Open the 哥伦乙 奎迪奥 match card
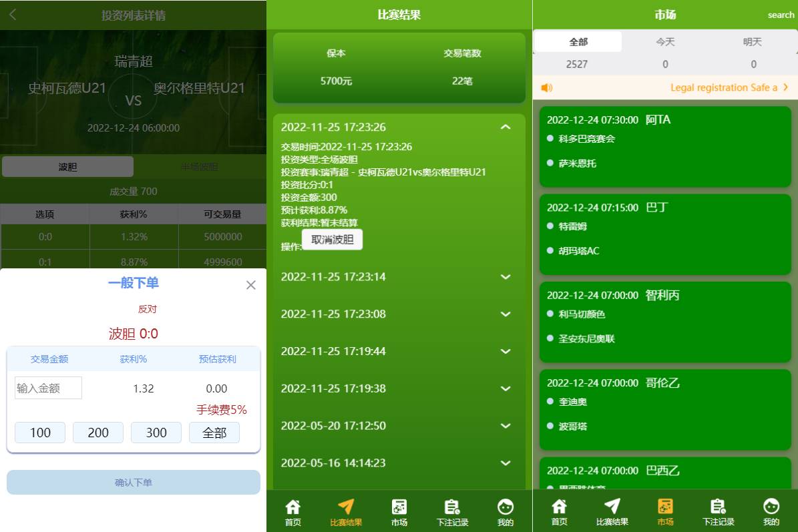The height and width of the screenshot is (532, 798). click(x=665, y=410)
